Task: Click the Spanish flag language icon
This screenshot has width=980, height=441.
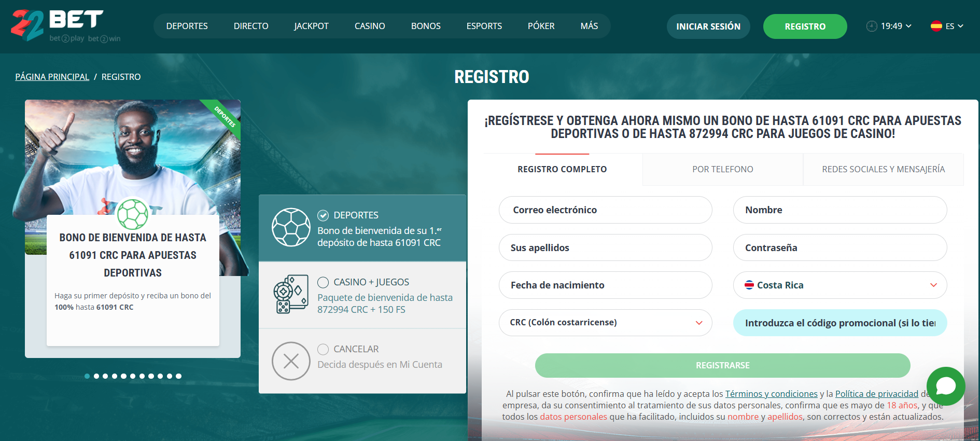Action: click(x=936, y=26)
